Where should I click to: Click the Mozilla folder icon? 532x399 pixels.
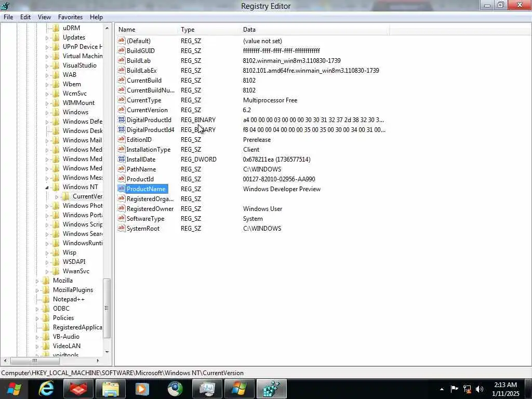[46, 280]
